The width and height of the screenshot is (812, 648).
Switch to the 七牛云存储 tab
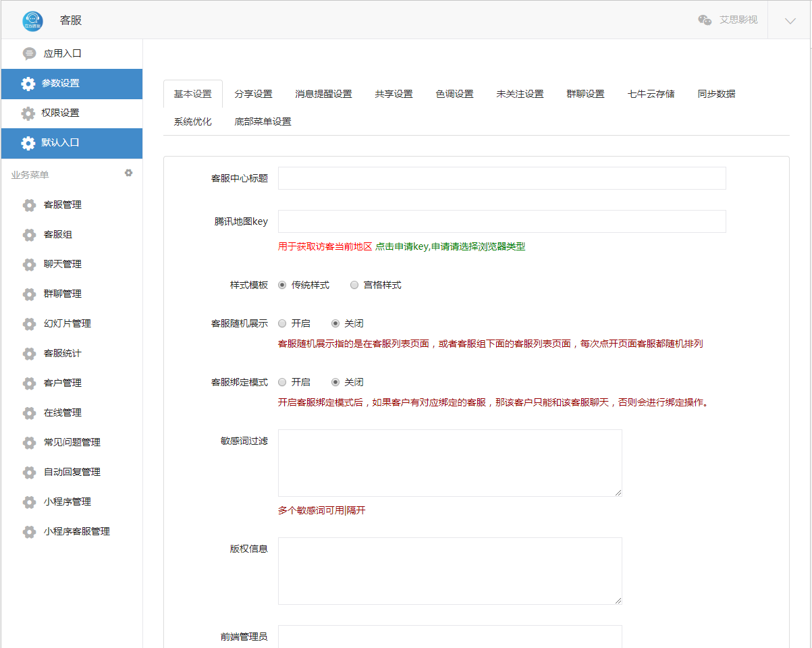(x=651, y=94)
